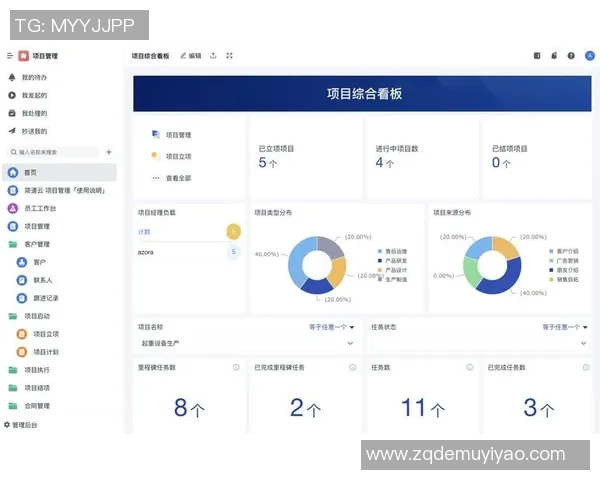
Task: Click the 进行中项目数 count card
Action: (422, 158)
